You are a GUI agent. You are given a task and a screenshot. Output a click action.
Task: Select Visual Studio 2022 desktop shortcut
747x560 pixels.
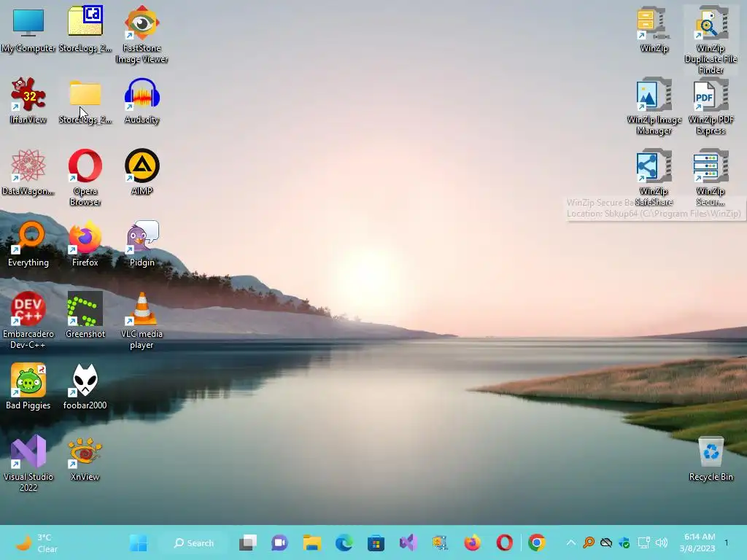point(28,463)
